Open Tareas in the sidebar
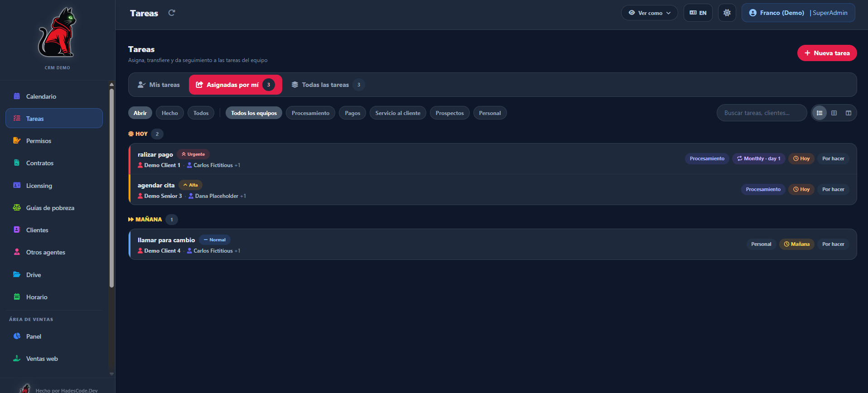Image resolution: width=868 pixels, height=393 pixels. click(x=54, y=119)
